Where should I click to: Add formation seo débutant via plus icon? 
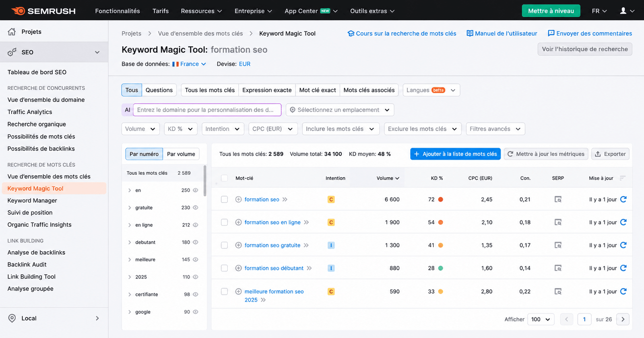238,268
